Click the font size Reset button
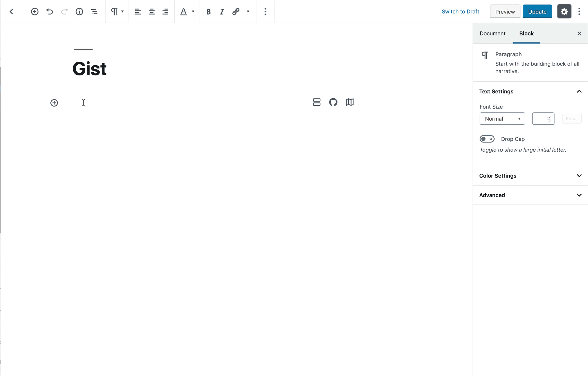The height and width of the screenshot is (376, 588). 572,119
